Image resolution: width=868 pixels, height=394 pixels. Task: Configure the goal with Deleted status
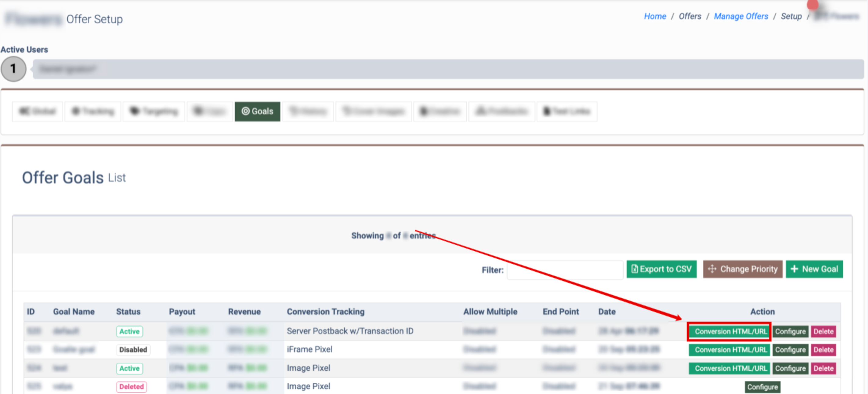pyautogui.click(x=762, y=387)
